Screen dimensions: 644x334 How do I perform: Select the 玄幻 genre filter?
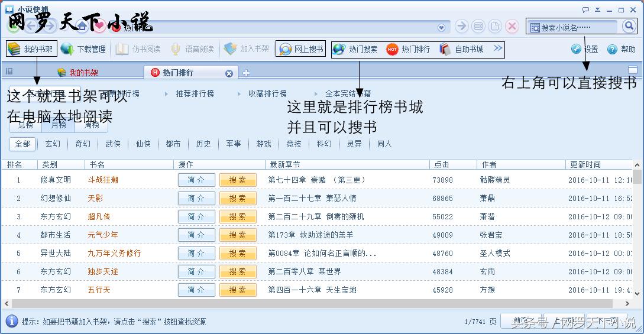[53, 144]
